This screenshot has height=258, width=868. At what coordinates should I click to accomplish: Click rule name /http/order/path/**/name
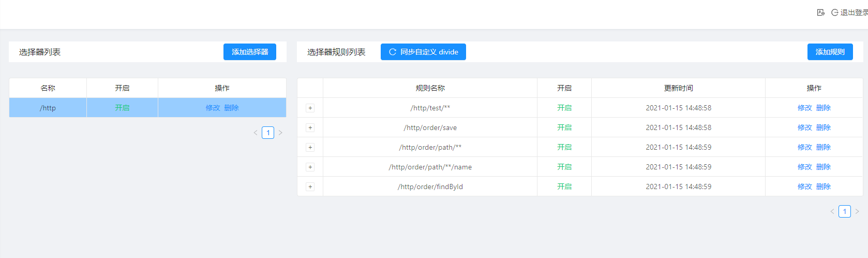click(x=430, y=167)
